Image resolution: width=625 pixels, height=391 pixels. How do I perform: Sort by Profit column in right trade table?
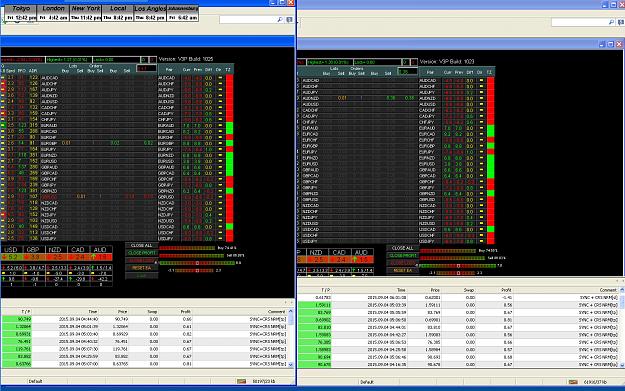[506, 290]
